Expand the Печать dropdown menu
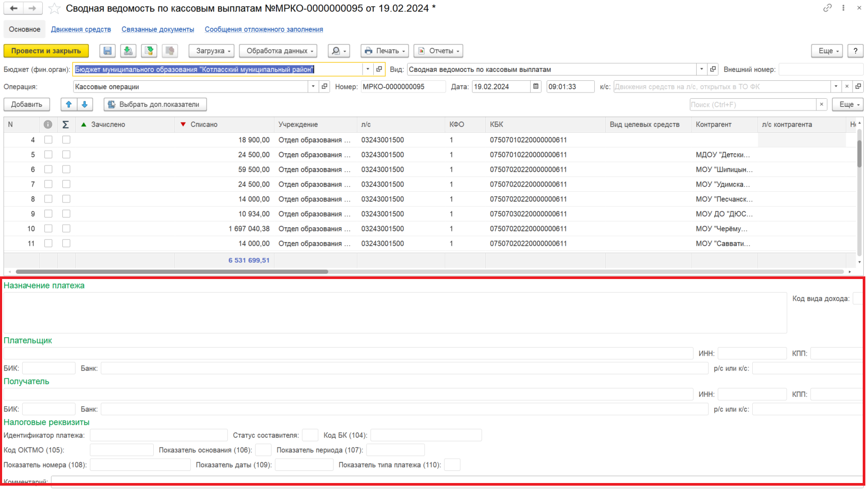868x492 pixels. click(x=384, y=51)
